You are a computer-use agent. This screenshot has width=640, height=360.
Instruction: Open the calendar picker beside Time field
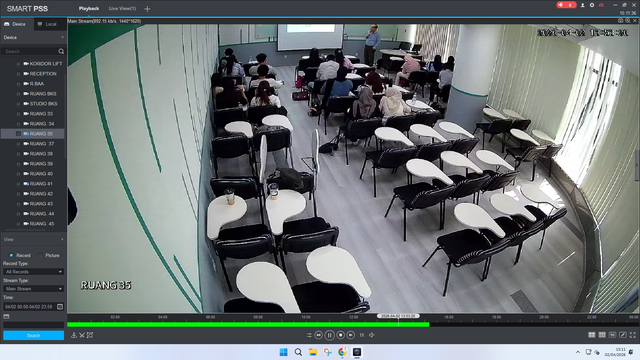click(60, 307)
